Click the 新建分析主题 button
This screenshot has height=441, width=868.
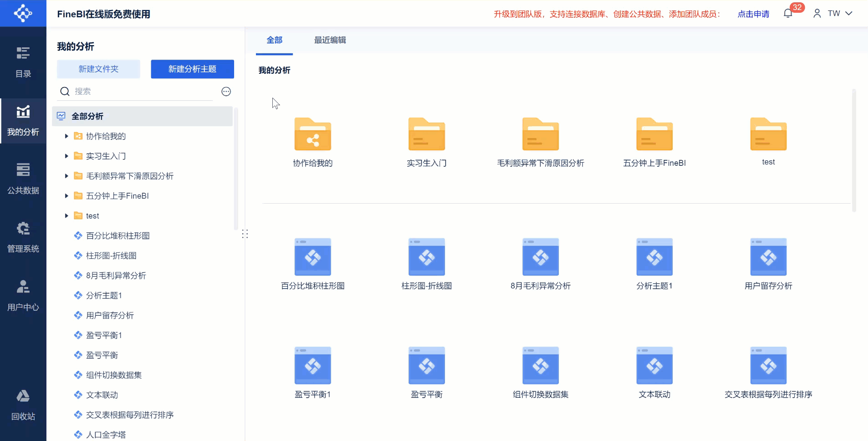[x=192, y=69]
